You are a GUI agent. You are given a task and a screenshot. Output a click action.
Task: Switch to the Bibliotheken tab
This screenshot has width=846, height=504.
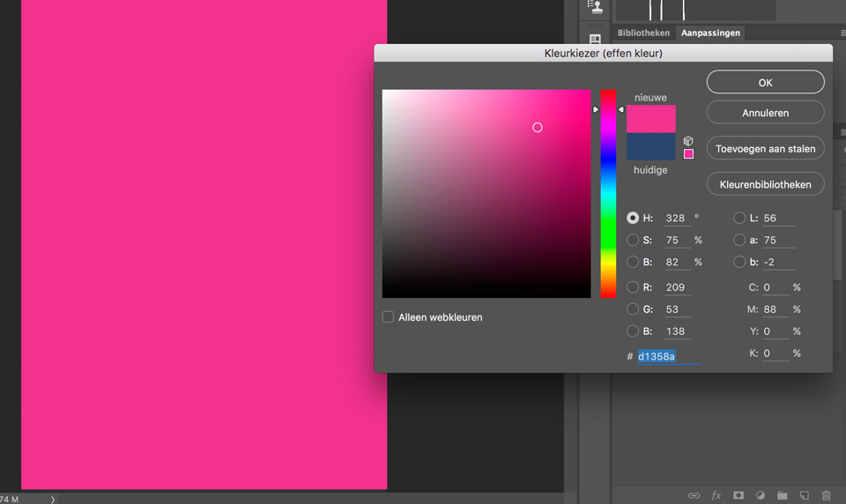[643, 33]
